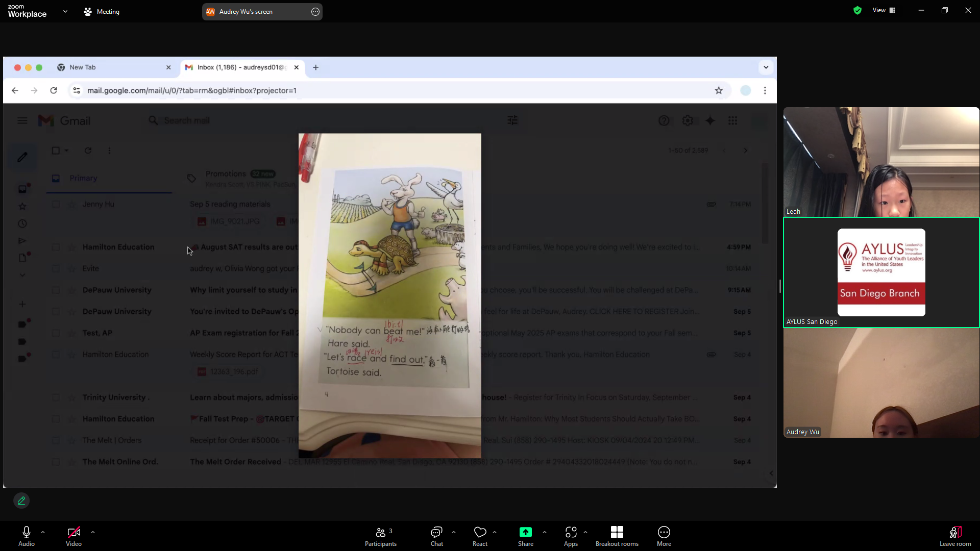980x551 pixels.
Task: Click the Gmail inbox vertical scrollbar
Action: [x=765, y=204]
